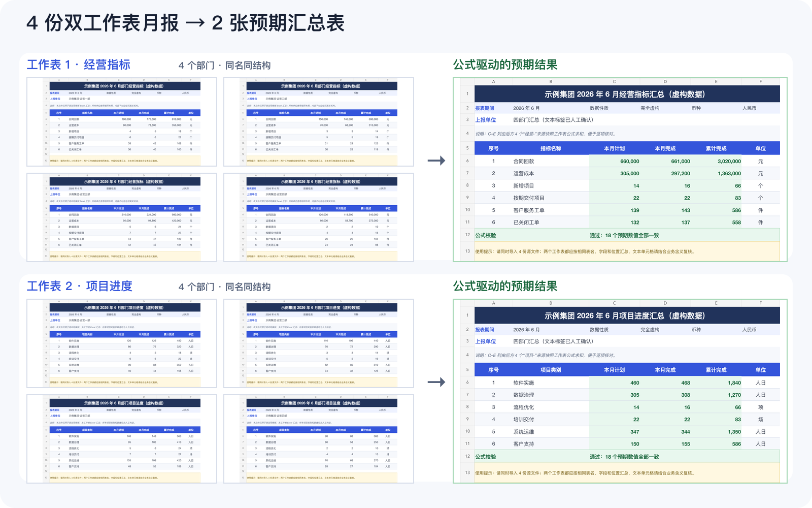The height and width of the screenshot is (508, 812).
Task: Open the 运营三部 经营指标 sheet thumbnail
Action: pos(122,217)
